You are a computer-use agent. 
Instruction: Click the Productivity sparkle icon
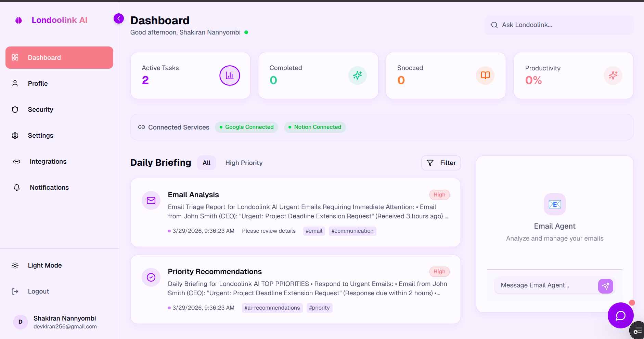pyautogui.click(x=613, y=76)
